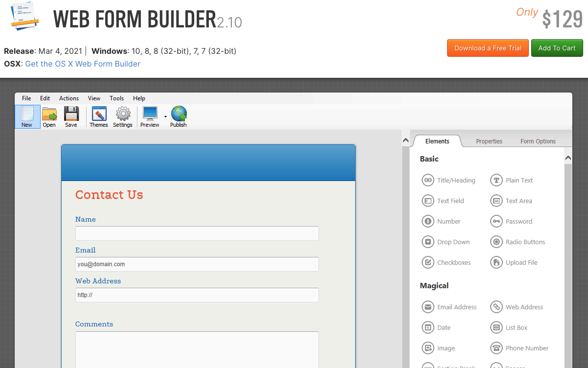The width and height of the screenshot is (588, 368).
Task: Click into the Name input field
Action: tap(197, 233)
